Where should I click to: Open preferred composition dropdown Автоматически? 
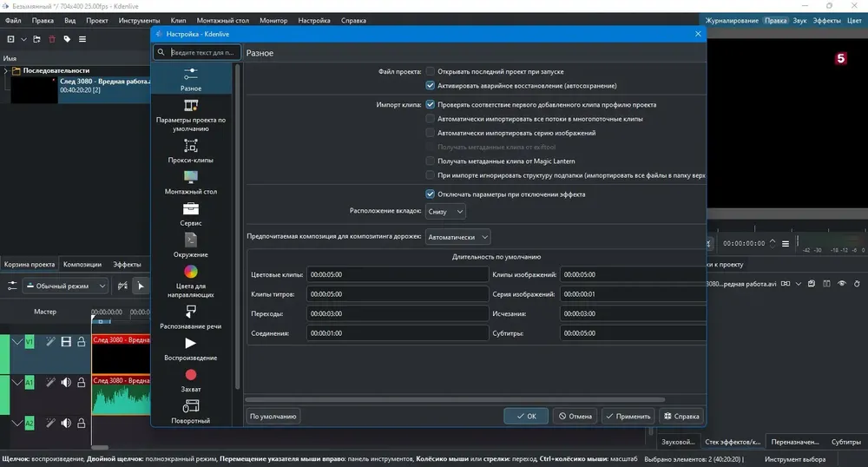click(x=457, y=237)
